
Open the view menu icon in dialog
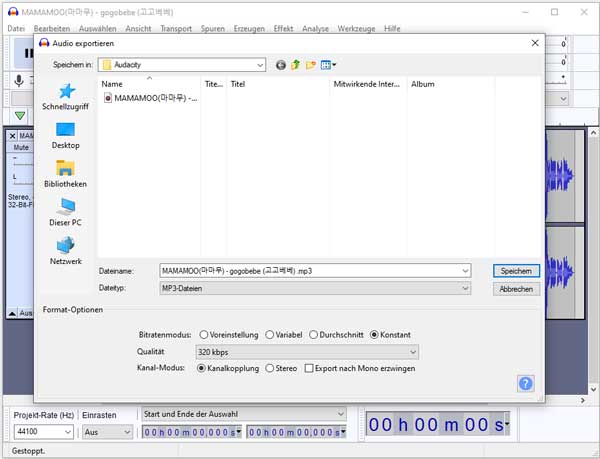tap(326, 65)
